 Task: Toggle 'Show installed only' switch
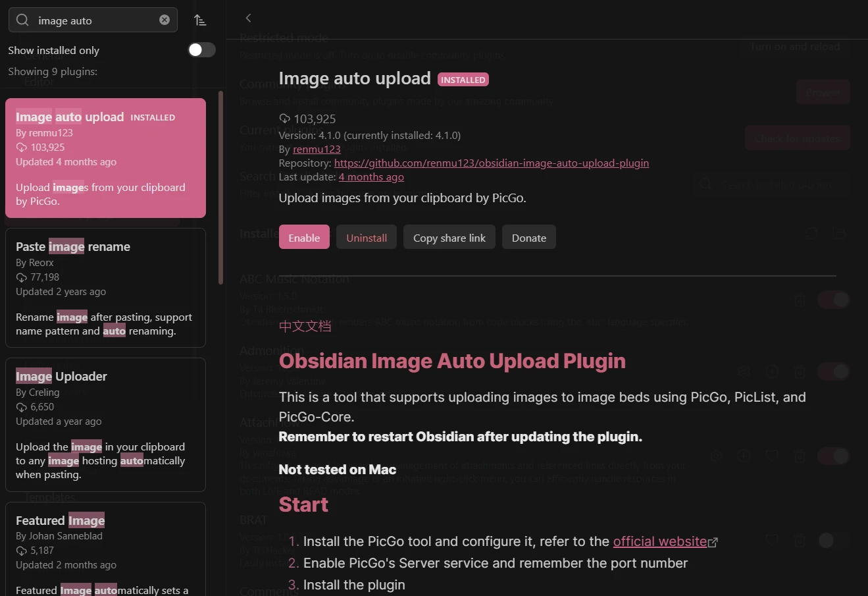click(x=201, y=50)
